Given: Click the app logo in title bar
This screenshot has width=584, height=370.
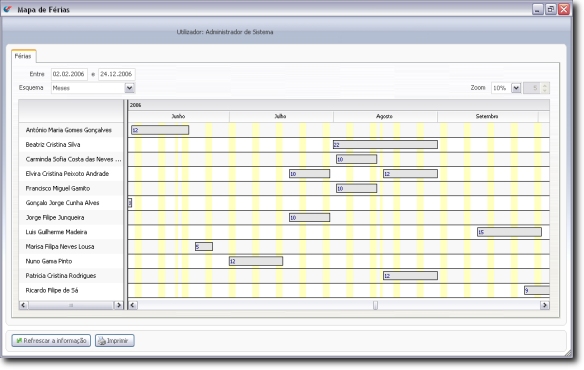Looking at the screenshot, I should pos(7,9).
